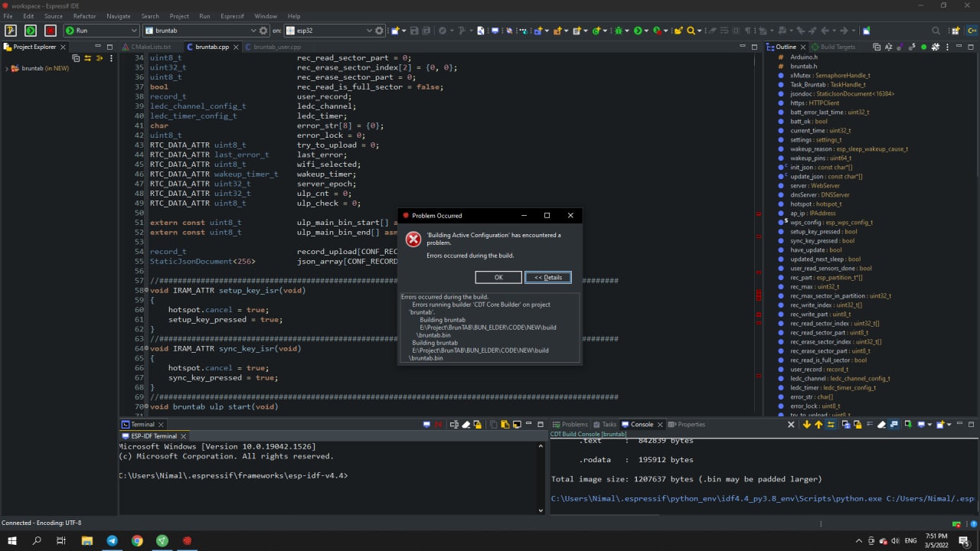Switch to the Problems tab
The image size is (980, 551).
tap(570, 424)
